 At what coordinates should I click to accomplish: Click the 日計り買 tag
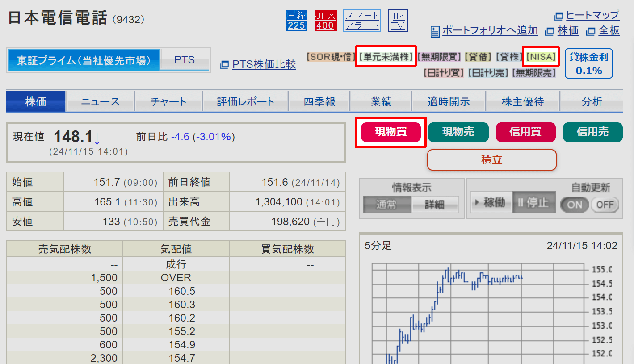coord(444,72)
